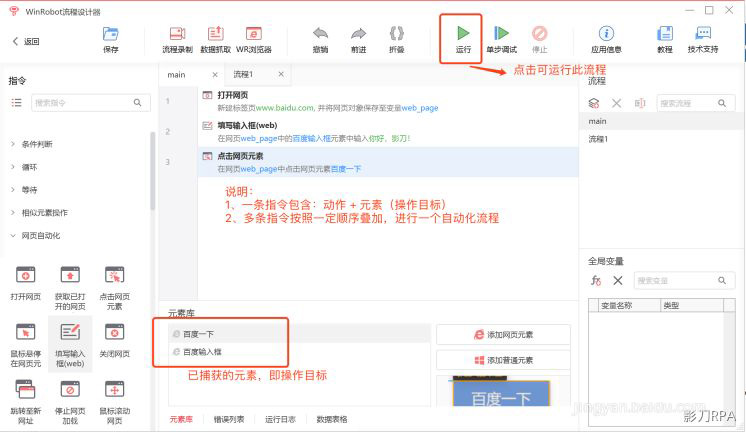This screenshot has width=746, height=432.
Task: Redo with the 前进 arrow icon
Action: (x=358, y=34)
